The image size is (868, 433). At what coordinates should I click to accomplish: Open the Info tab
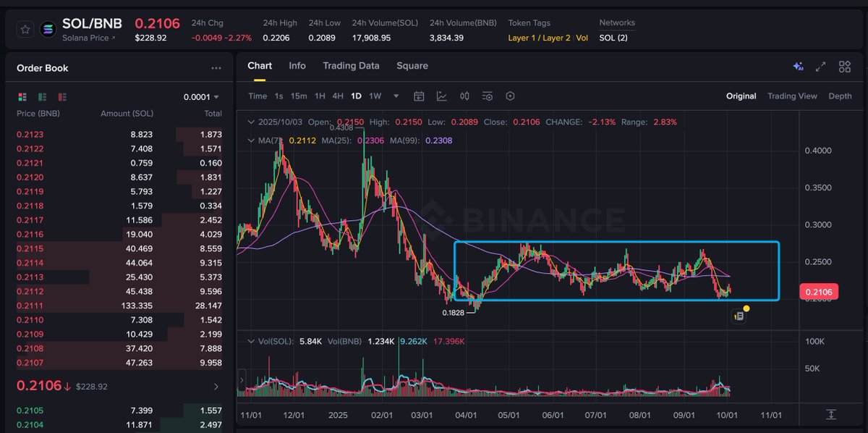click(297, 66)
